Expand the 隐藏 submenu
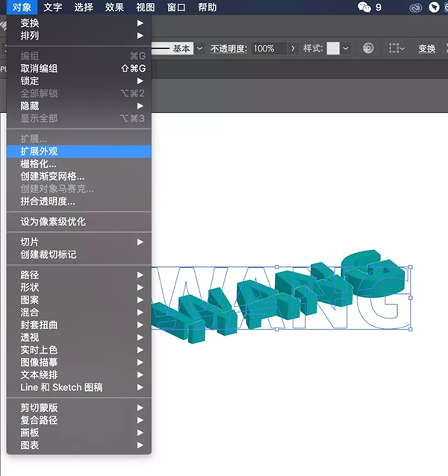 tap(78, 106)
